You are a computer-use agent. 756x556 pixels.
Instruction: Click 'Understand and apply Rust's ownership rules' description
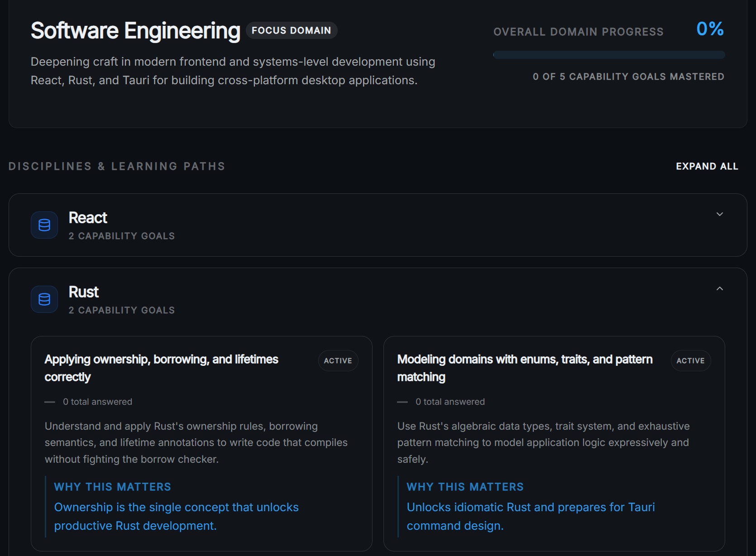[196, 443]
